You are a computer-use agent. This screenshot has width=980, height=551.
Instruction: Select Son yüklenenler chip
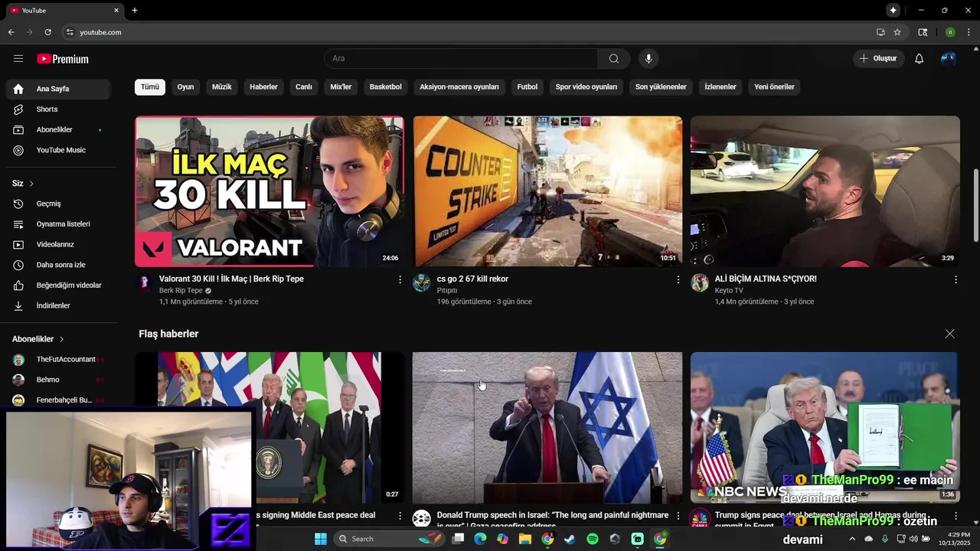tap(661, 87)
